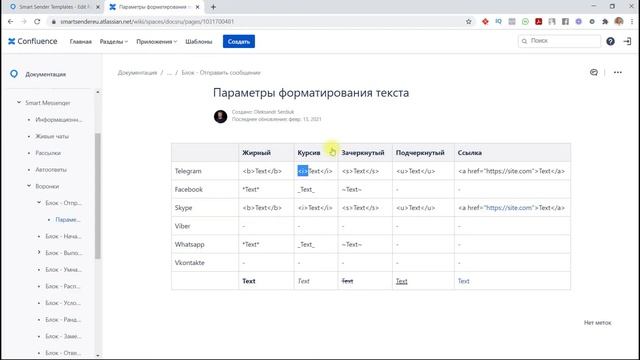Click the sidebar scroll down arrow
Screen dimensions: 640x360
click(x=98, y=356)
